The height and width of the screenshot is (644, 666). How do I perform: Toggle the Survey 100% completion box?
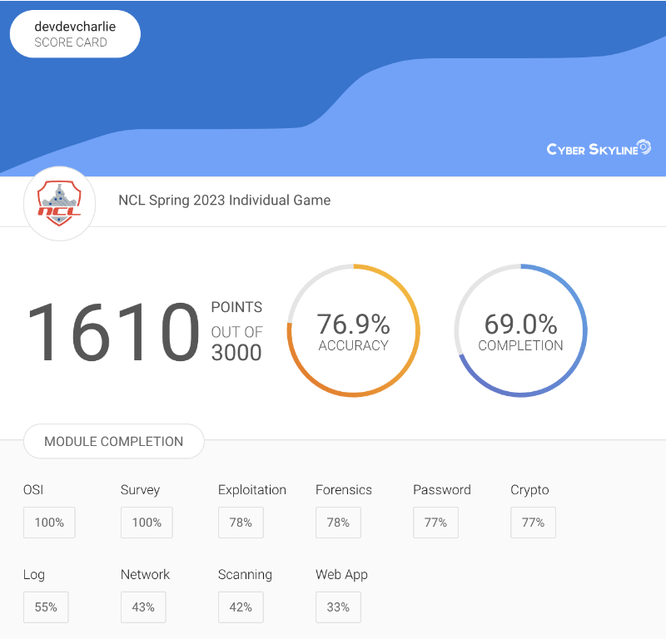pos(147,523)
